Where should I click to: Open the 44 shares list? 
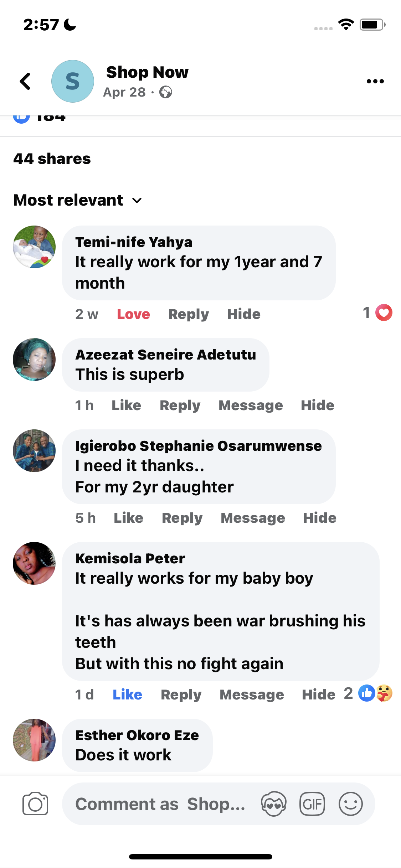(x=52, y=159)
